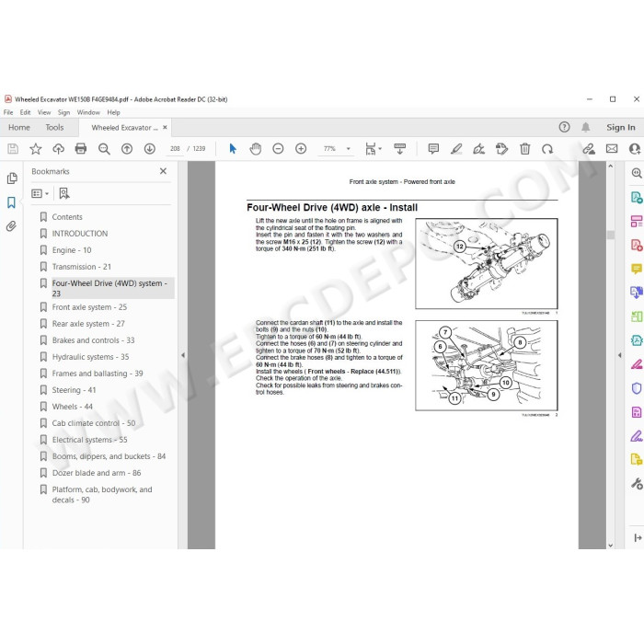644x644 pixels.
Task: Click the scrolling mode keyboard icon
Action: click(x=399, y=149)
